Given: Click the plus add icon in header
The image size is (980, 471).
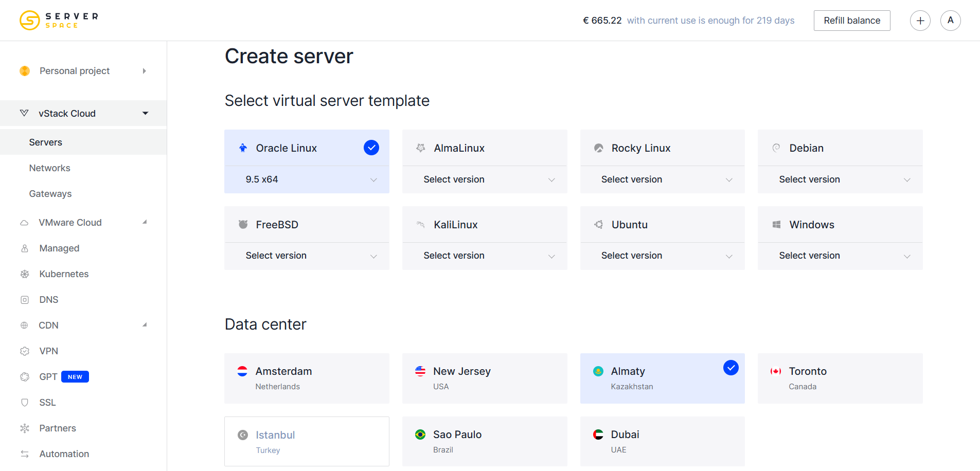Looking at the screenshot, I should tap(920, 21).
